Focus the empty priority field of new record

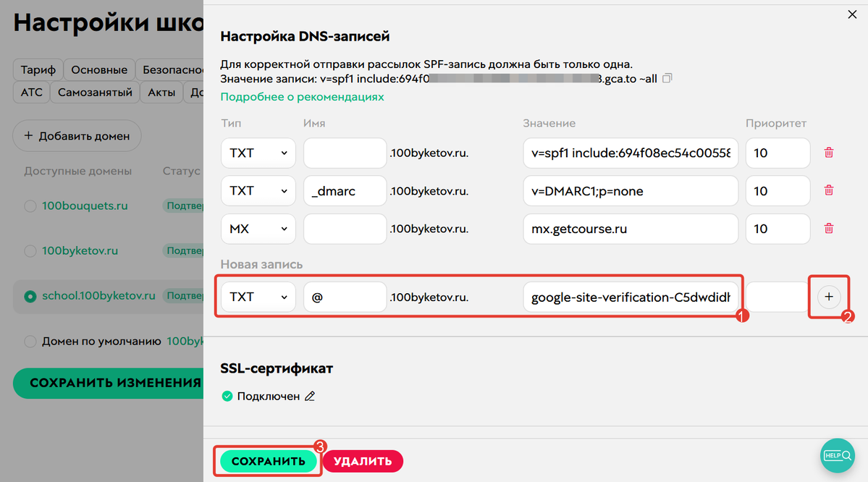pyautogui.click(x=778, y=297)
